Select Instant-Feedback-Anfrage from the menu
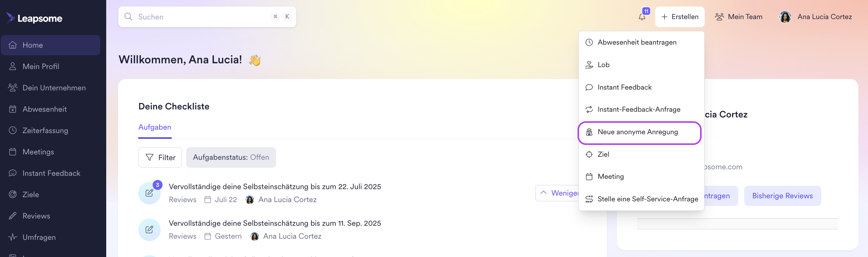 click(x=639, y=109)
